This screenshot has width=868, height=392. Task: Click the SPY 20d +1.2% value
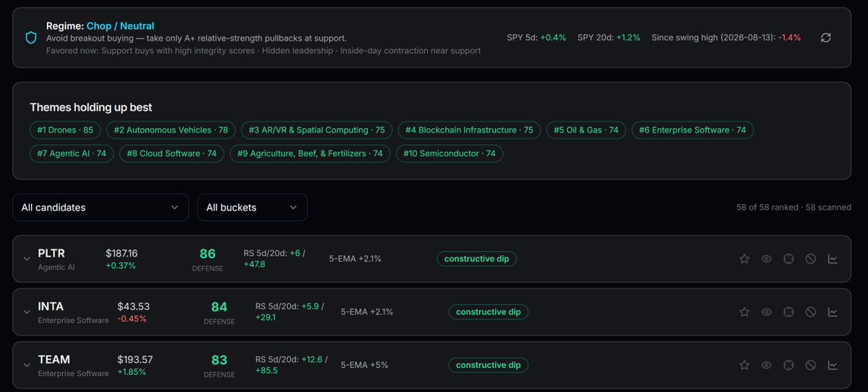click(x=628, y=38)
